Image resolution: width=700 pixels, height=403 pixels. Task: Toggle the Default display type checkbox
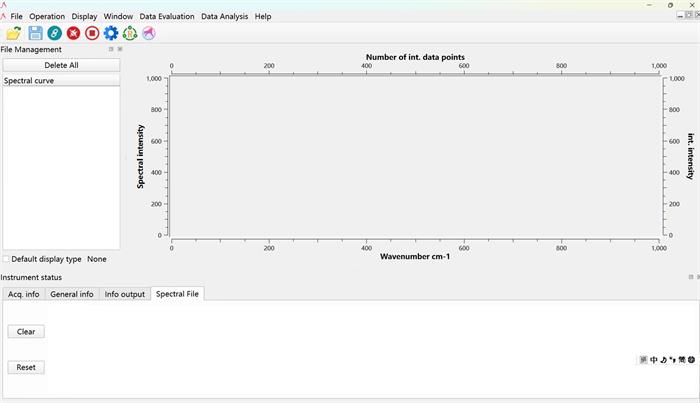(x=6, y=259)
